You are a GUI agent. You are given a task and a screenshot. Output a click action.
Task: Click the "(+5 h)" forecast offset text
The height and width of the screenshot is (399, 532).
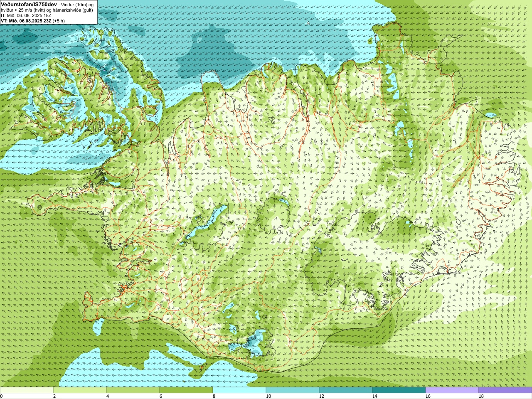pos(59,20)
